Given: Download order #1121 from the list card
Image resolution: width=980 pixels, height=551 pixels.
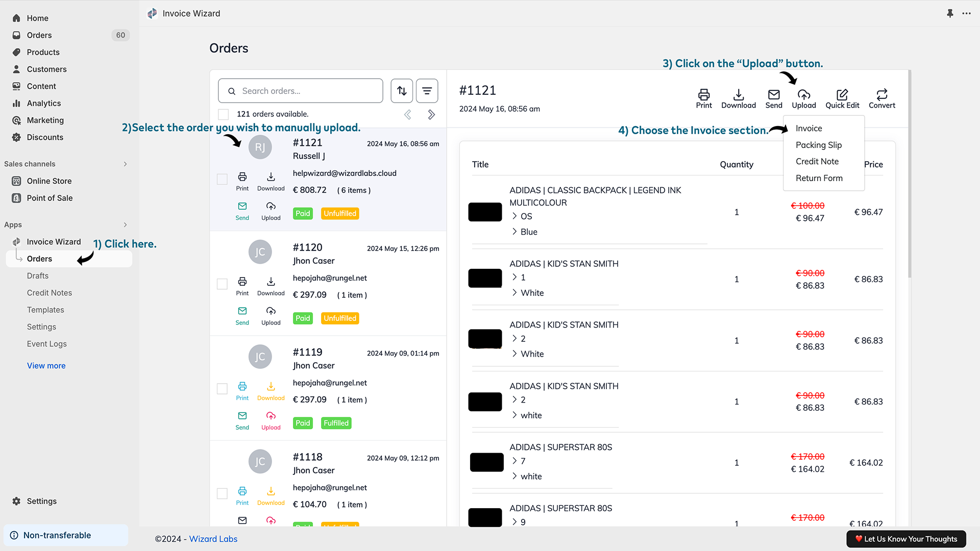Looking at the screenshot, I should [271, 181].
